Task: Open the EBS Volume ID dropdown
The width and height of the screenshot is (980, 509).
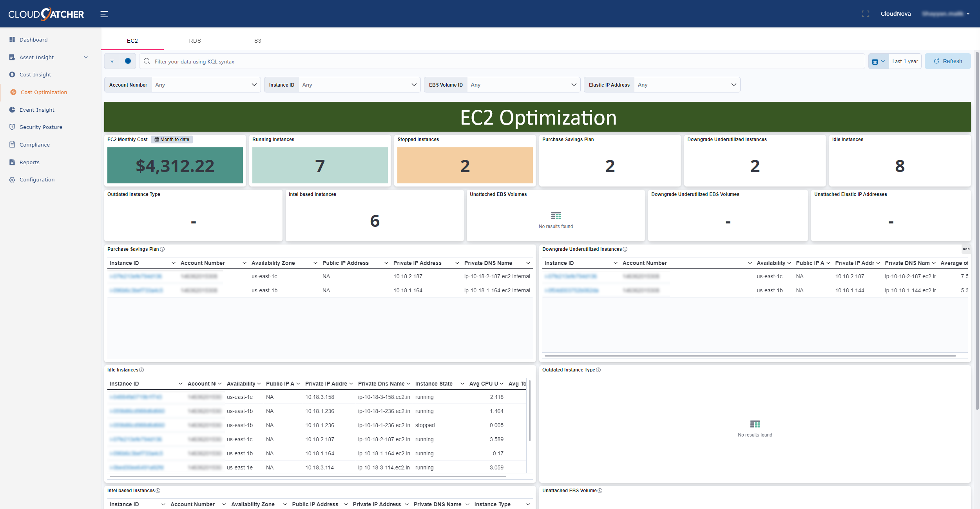Action: click(524, 85)
